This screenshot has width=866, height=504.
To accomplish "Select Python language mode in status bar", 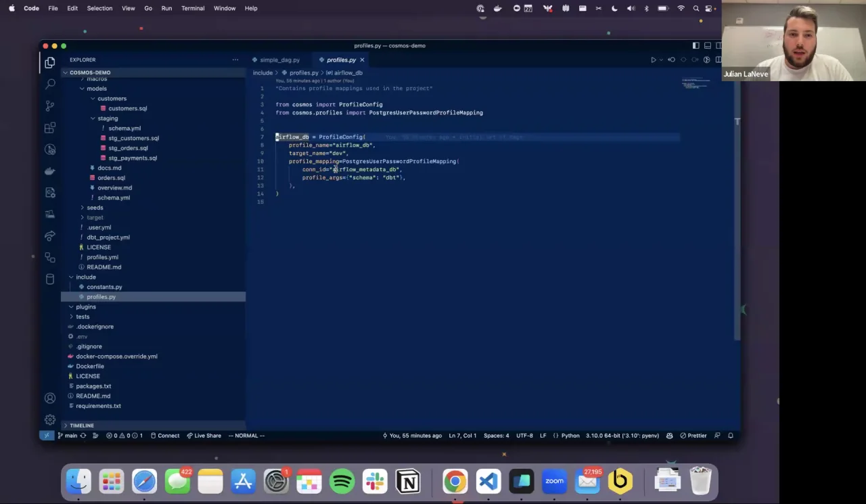I will pos(570,436).
